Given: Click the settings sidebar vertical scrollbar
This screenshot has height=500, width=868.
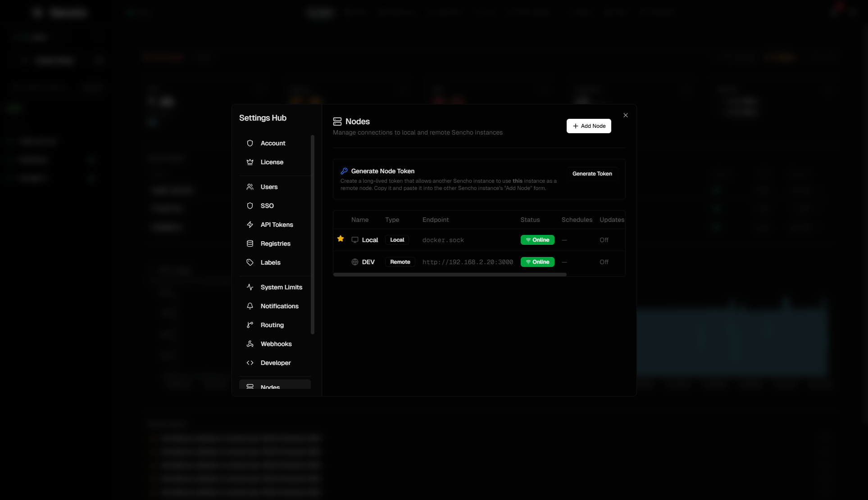Looking at the screenshot, I should (x=313, y=234).
